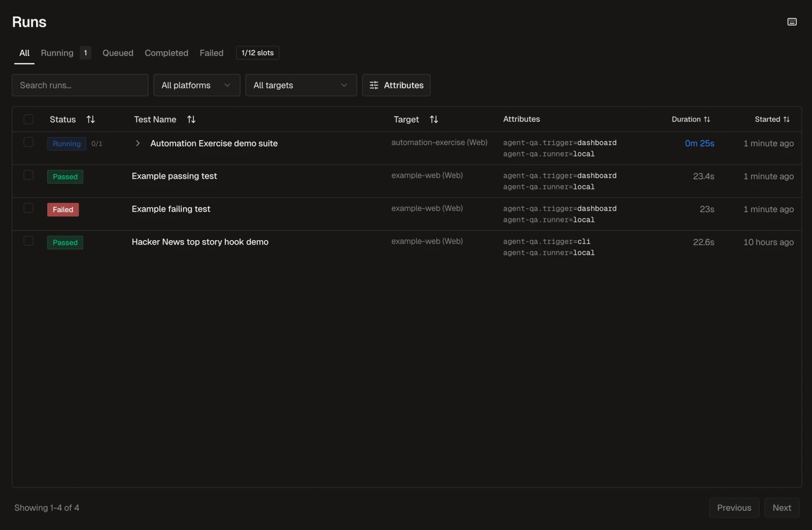This screenshot has height=530, width=812.
Task: Switch to the All tab
Action: pos(24,53)
